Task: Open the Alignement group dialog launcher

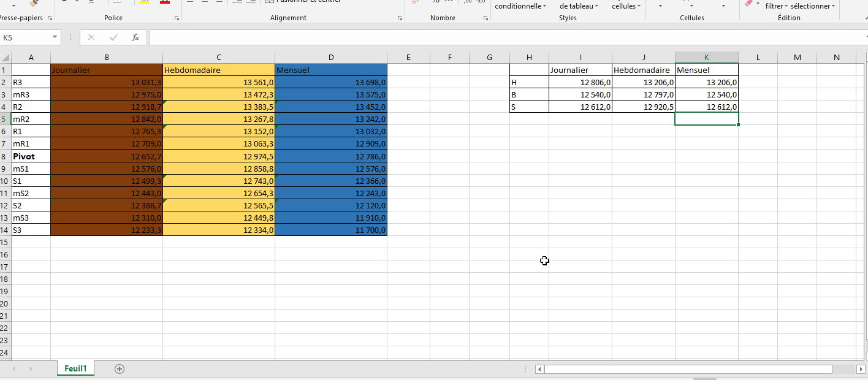Action: click(x=401, y=18)
